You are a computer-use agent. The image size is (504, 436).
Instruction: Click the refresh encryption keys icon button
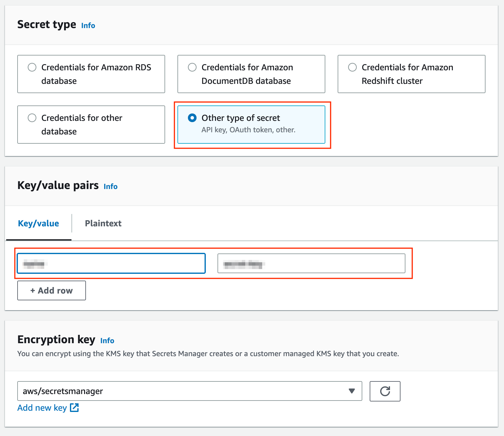click(x=385, y=391)
